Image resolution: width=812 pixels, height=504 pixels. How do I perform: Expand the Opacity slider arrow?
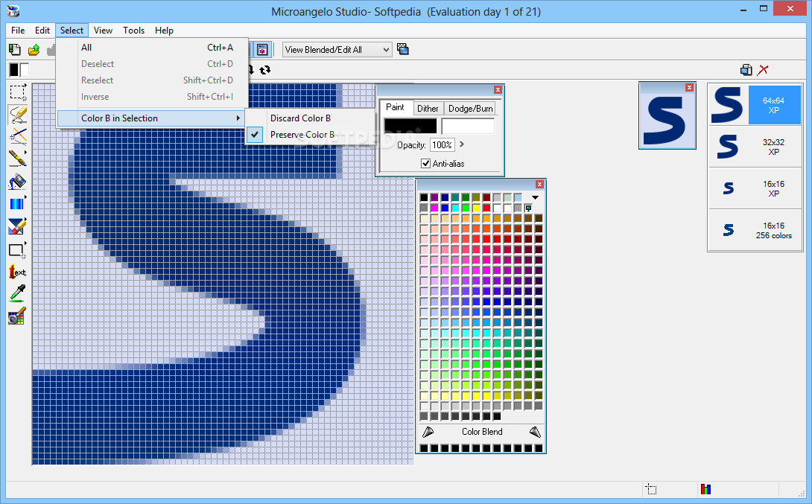tap(462, 144)
